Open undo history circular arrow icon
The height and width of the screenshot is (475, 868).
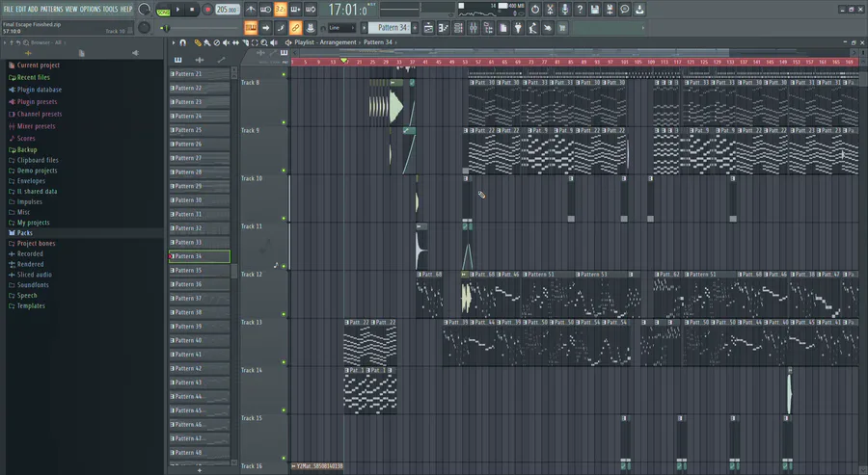534,10
